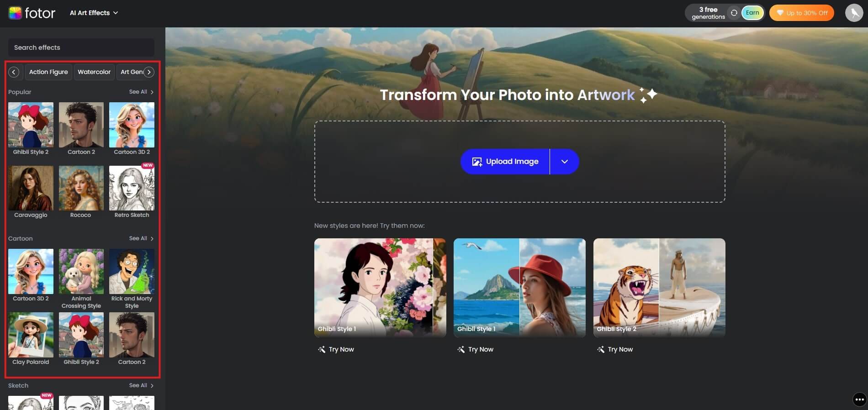The image size is (868, 410).
Task: Open the AI Art Effects dropdown
Action: (94, 13)
